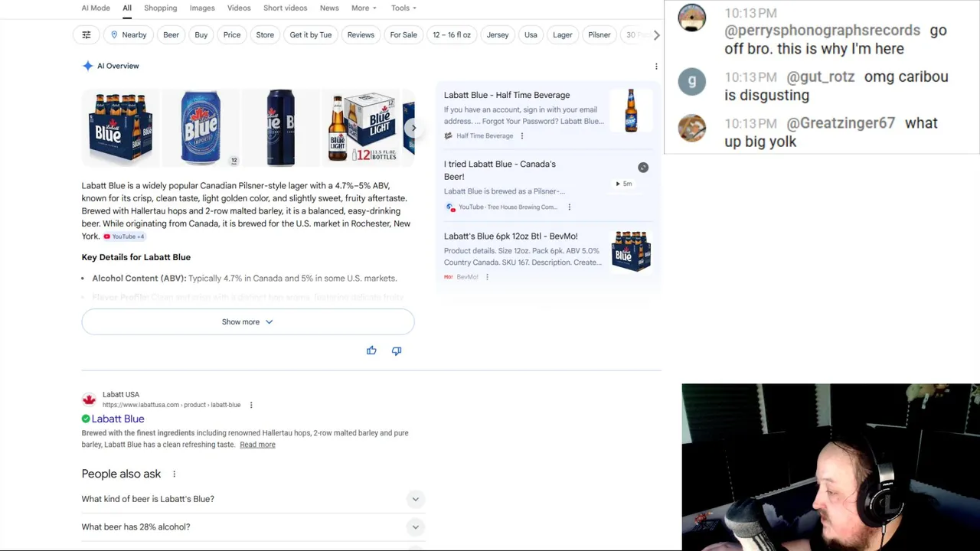Open Labatt's Blue 6pk 12oz Btl - BevMo! link
The width and height of the screenshot is (980, 551).
pos(511,236)
